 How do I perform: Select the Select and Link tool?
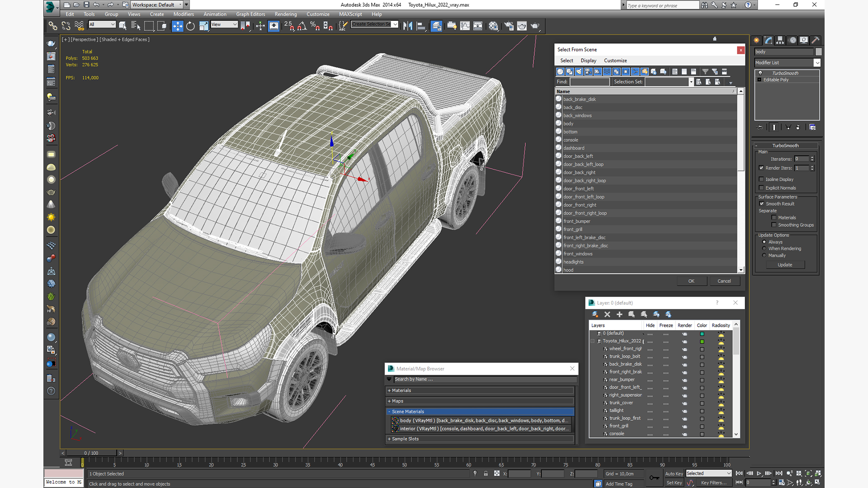tap(53, 26)
